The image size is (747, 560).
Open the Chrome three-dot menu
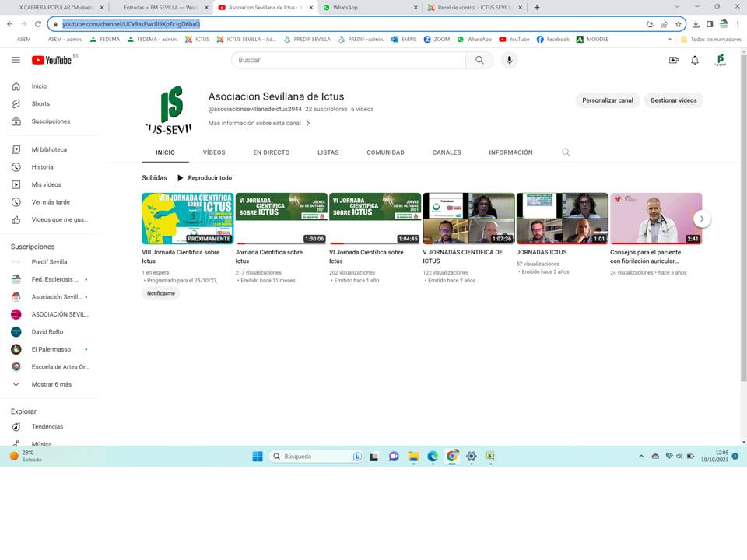point(737,24)
